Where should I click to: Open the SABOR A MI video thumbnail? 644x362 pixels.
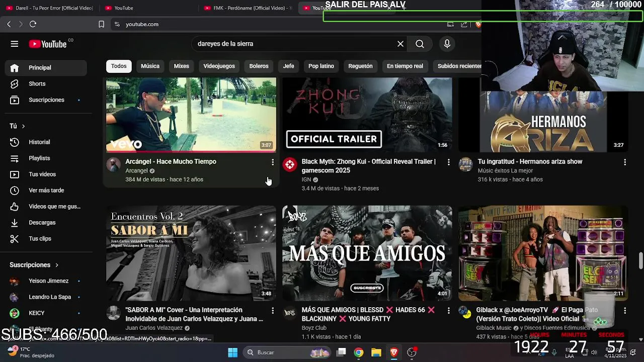tap(191, 253)
